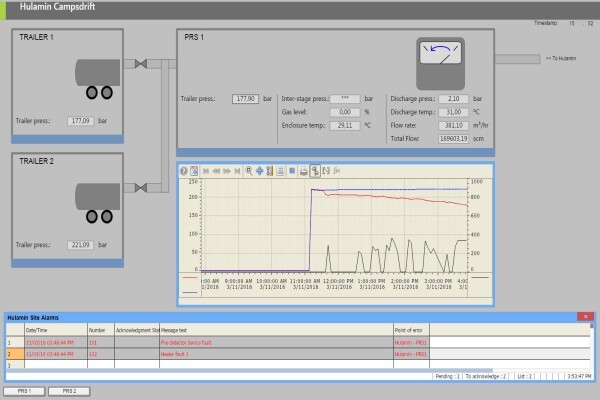
Task: Click the Hulamin - PRS1 cell in row 1
Action: (x=411, y=343)
